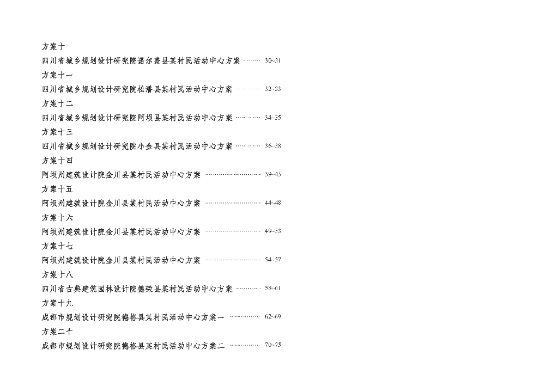Click the heading 方案十五

[x=57, y=189]
